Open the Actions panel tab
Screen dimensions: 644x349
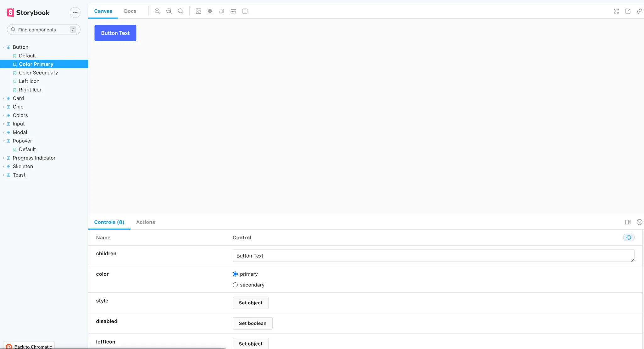(145, 222)
